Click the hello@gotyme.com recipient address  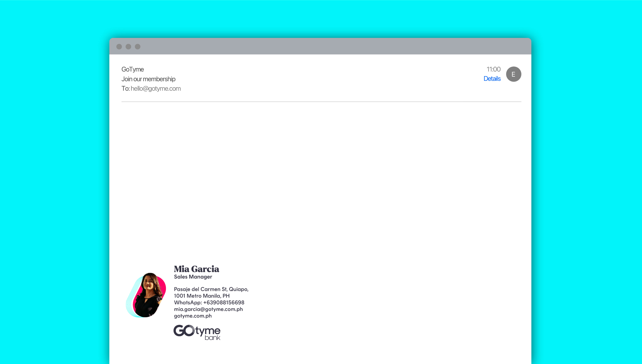156,89
